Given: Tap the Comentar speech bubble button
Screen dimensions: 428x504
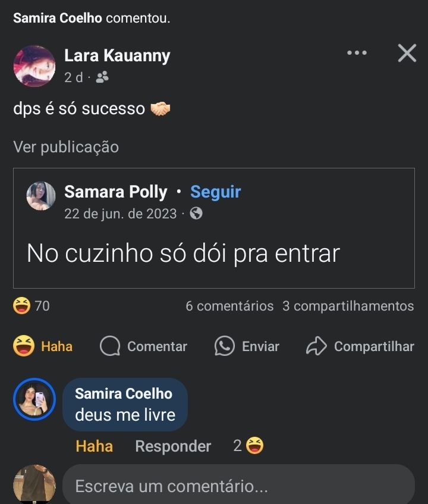Looking at the screenshot, I should coord(143,346).
